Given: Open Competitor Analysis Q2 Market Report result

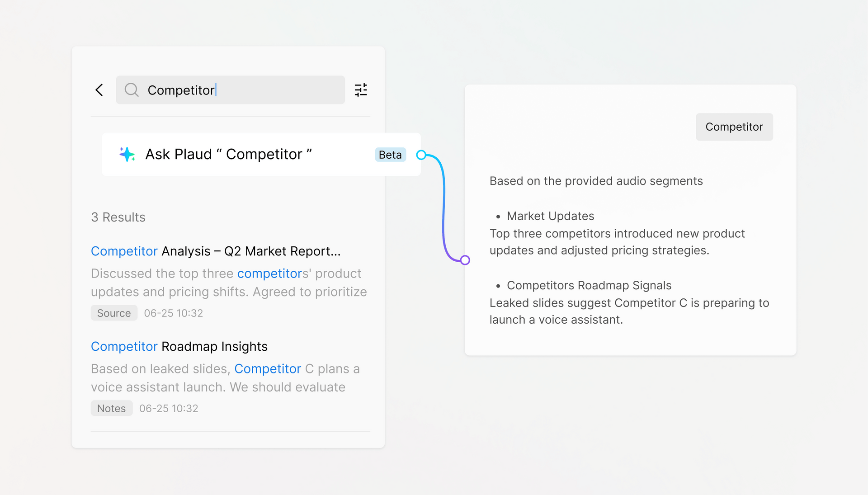Looking at the screenshot, I should 216,251.
